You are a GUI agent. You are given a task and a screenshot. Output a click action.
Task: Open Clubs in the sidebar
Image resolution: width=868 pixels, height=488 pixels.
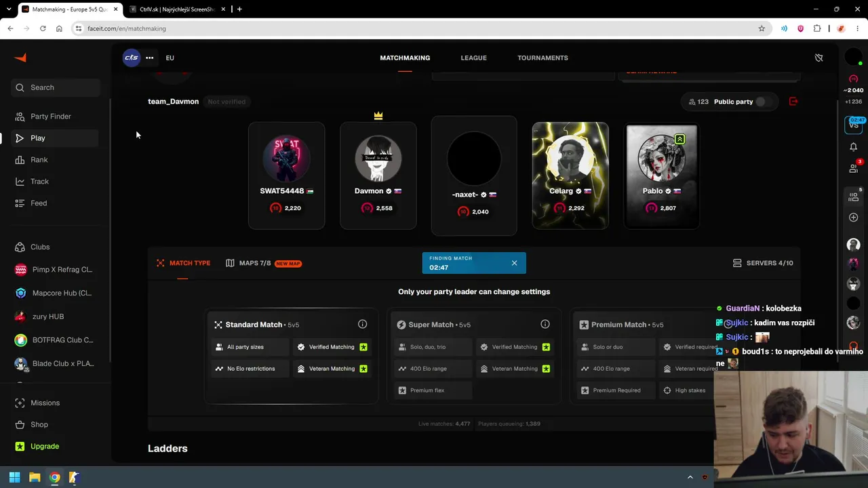pos(56,247)
